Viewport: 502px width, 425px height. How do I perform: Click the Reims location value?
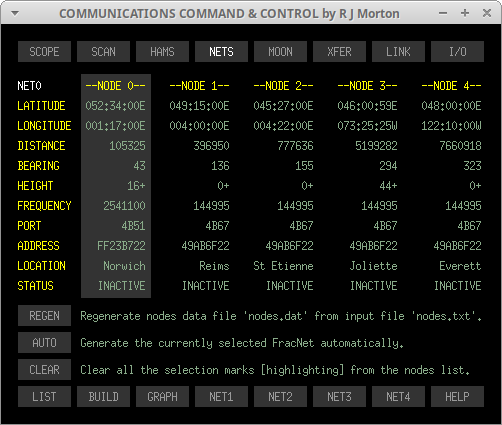tap(214, 266)
